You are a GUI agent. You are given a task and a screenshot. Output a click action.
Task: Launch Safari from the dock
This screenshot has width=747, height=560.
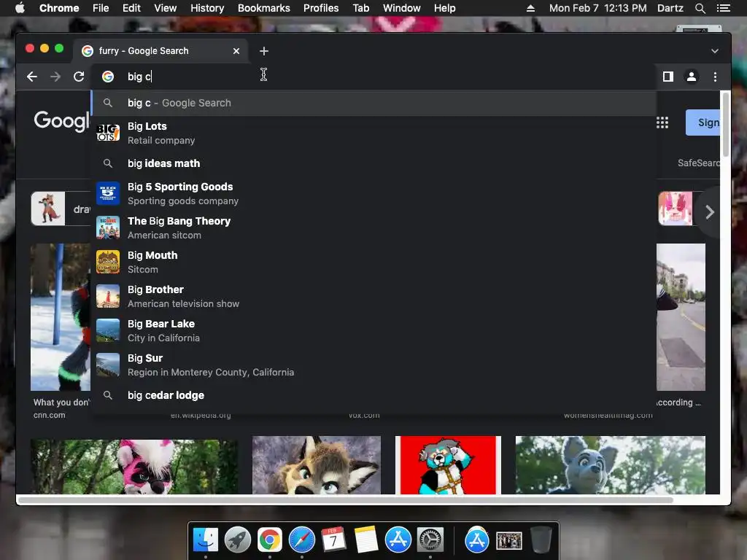(x=301, y=540)
